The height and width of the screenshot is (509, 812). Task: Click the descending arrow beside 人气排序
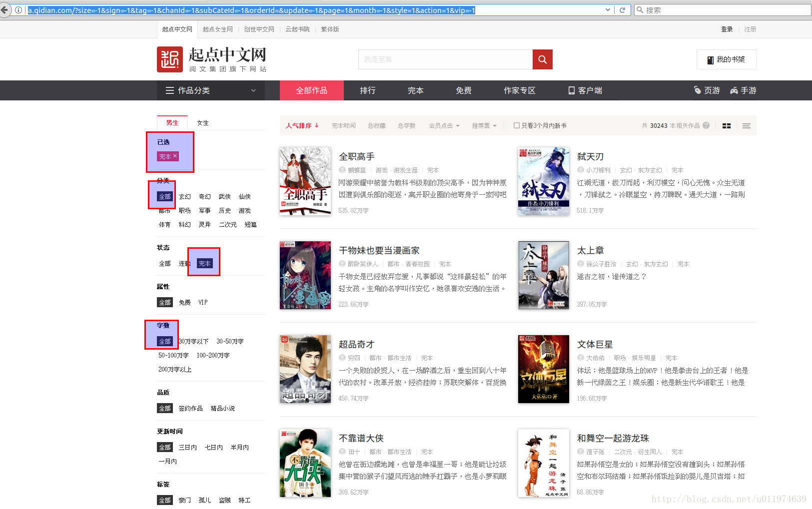coord(317,125)
